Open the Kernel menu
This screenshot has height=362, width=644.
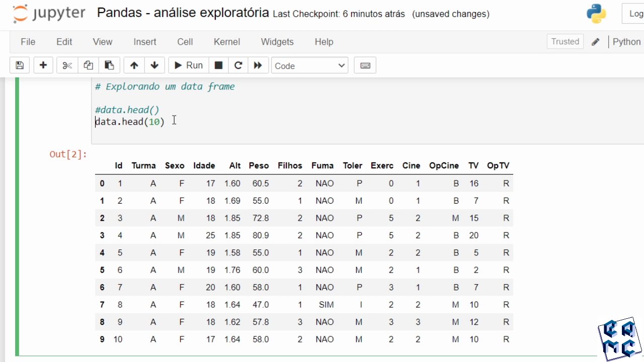[227, 42]
